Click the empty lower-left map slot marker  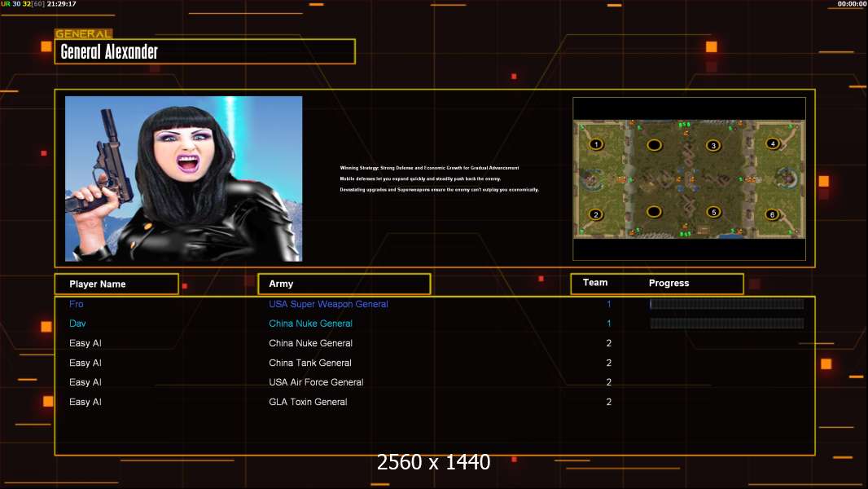click(654, 212)
